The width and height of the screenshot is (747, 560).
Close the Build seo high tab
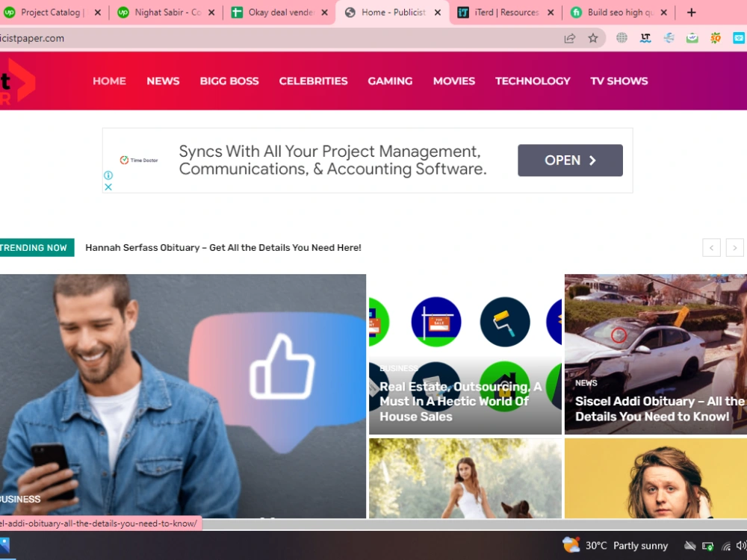tap(663, 13)
